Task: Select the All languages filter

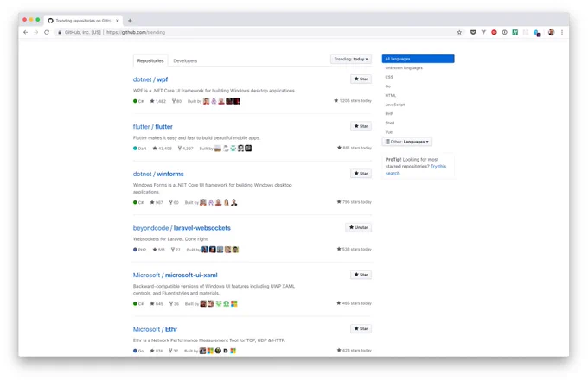Action: click(x=419, y=59)
